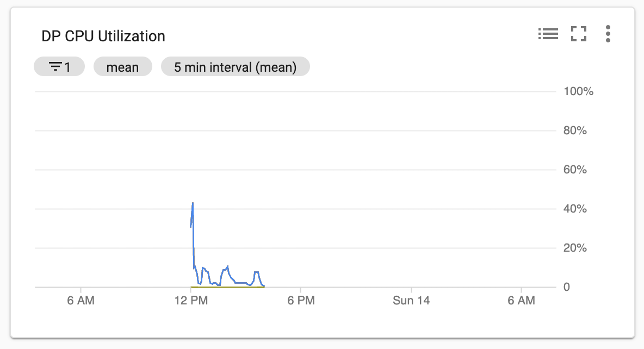The height and width of the screenshot is (349, 644).
Task: Click the filter icon inside the filter chip
Action: pyautogui.click(x=55, y=66)
